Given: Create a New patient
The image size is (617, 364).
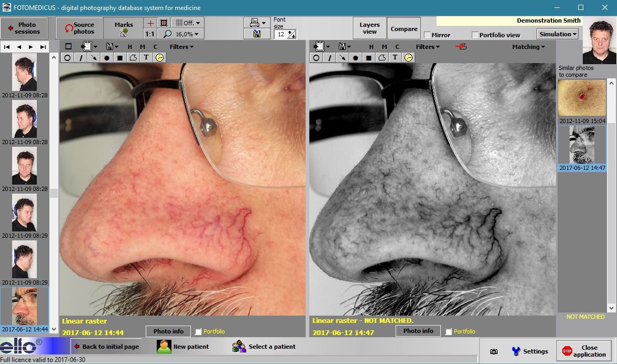Looking at the screenshot, I should [x=184, y=347].
